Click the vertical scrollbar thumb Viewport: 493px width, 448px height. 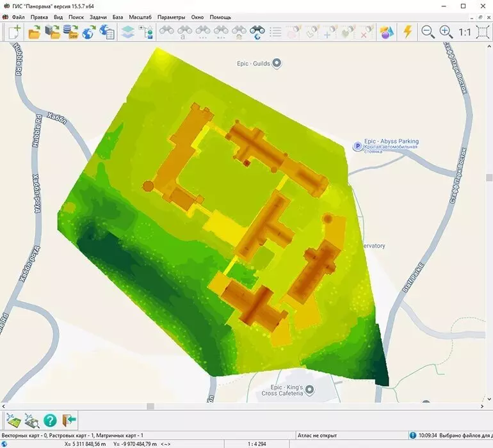[x=489, y=178]
